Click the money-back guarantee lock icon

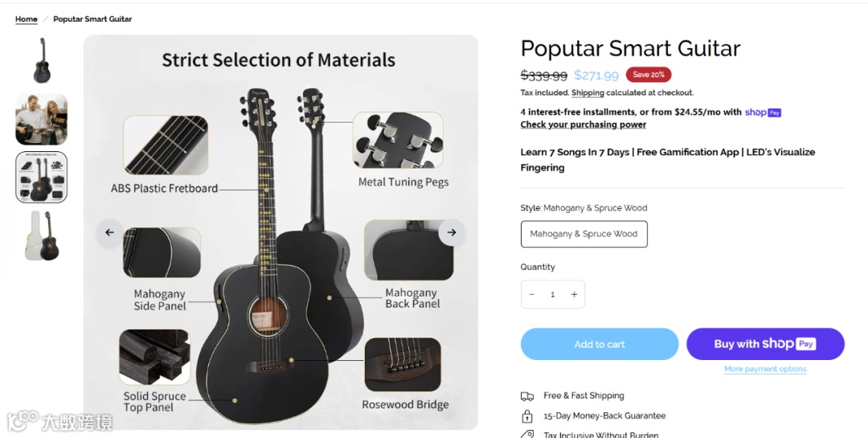coord(527,416)
